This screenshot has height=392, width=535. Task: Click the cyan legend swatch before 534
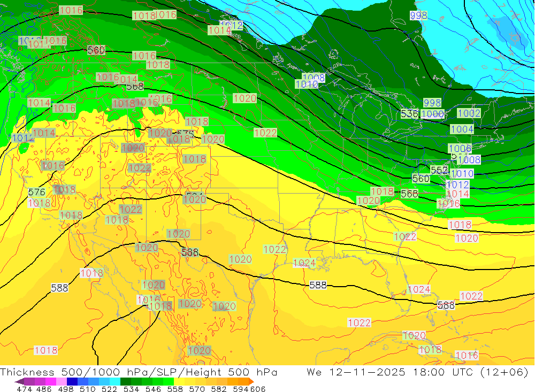click(115, 381)
